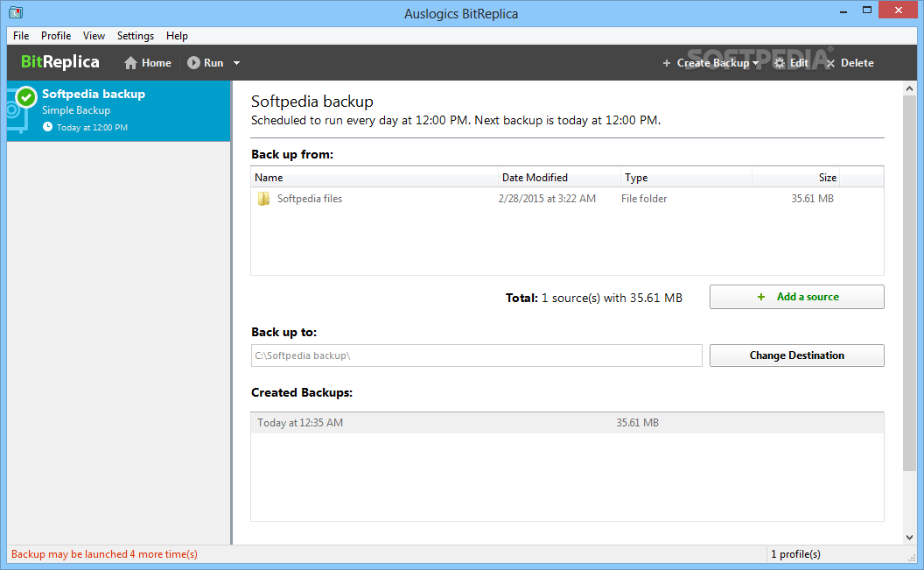Click the Backup may be launched status message
Viewport: 924px width, 570px height.
point(104,554)
